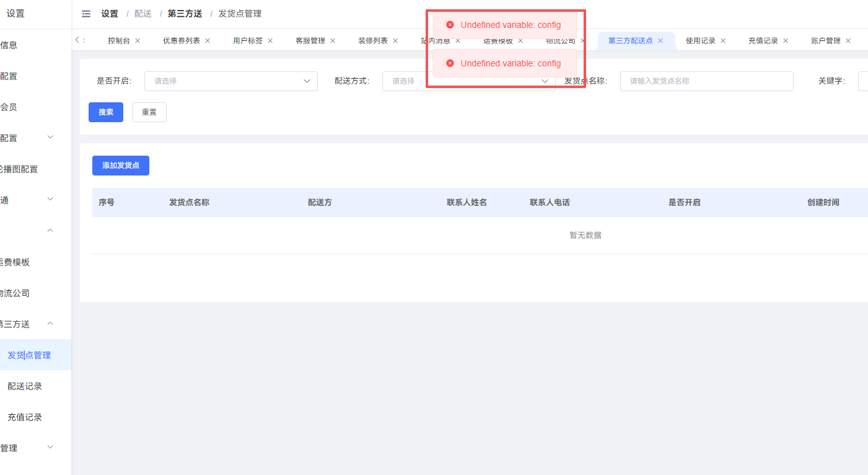Close the 优惠券列表 tab
The image size is (868, 475).
[208, 41]
